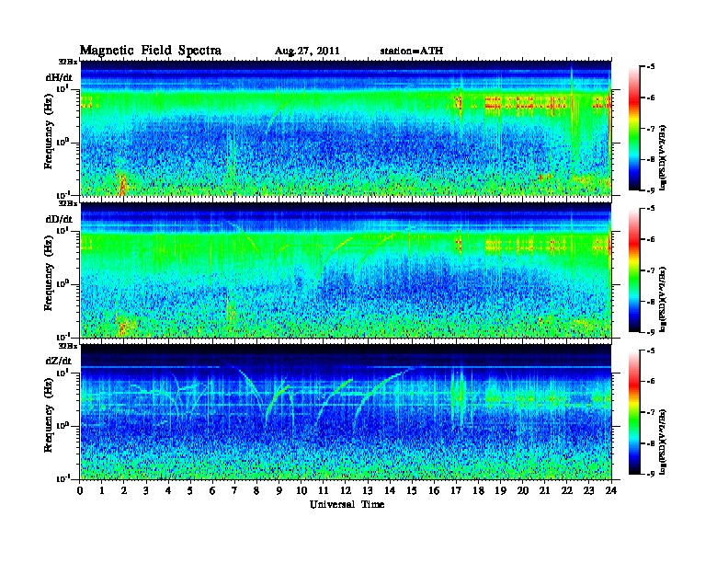Click hour tick label 20 on time axis

[522, 490]
